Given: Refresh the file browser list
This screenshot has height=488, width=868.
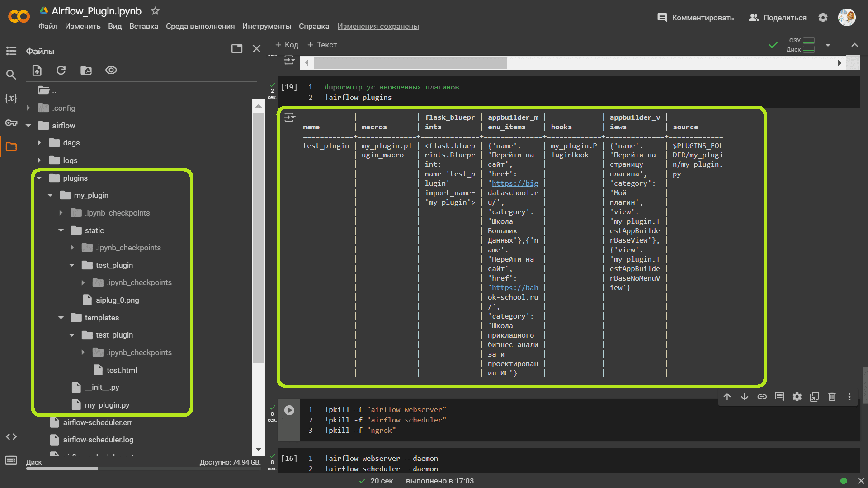Looking at the screenshot, I should point(61,70).
